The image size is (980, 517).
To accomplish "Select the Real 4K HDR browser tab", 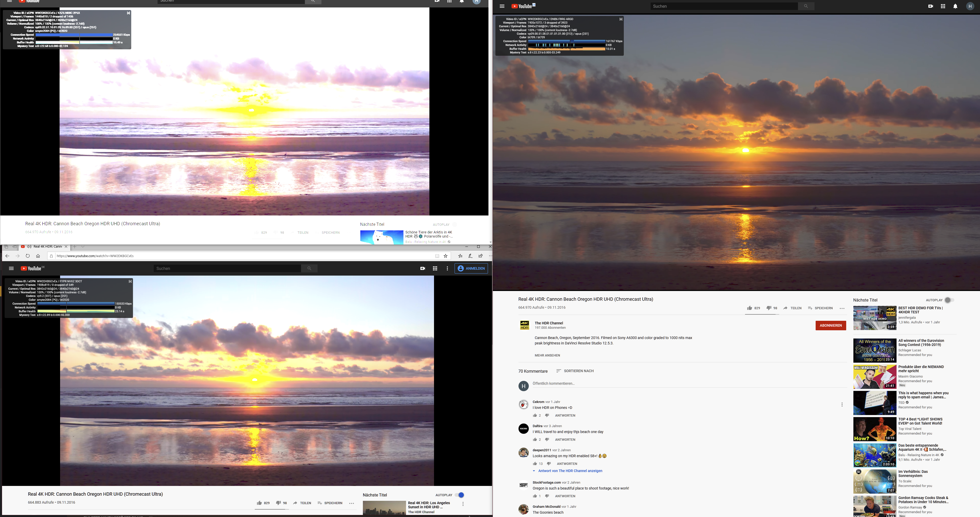I will click(x=46, y=247).
